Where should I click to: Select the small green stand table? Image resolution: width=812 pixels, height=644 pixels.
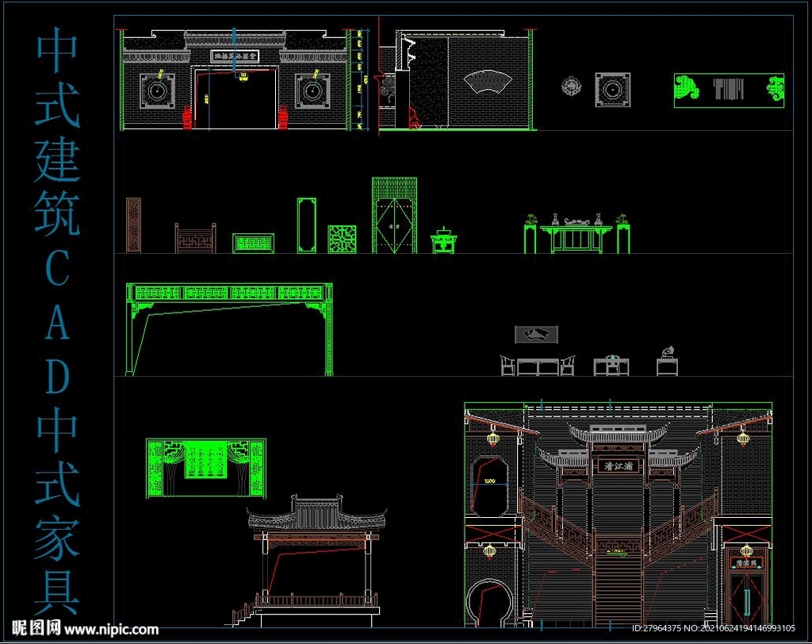pyautogui.click(x=444, y=240)
